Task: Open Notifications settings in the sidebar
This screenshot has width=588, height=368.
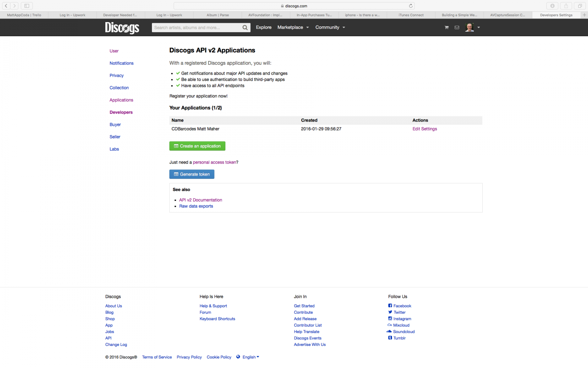Action: tap(121, 63)
